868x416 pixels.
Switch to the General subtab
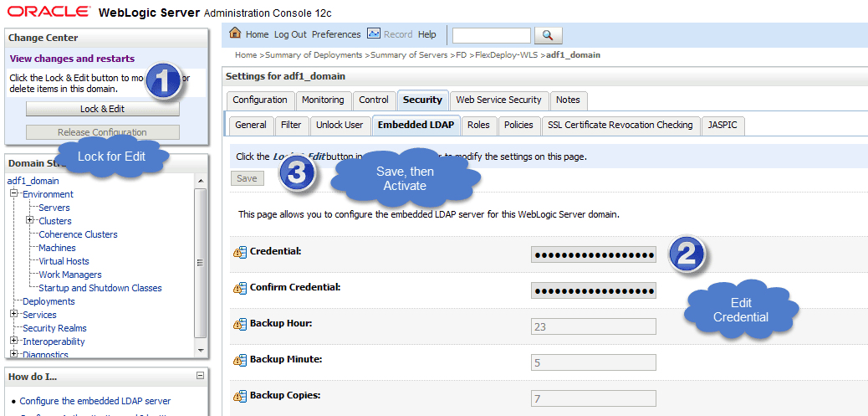251,126
